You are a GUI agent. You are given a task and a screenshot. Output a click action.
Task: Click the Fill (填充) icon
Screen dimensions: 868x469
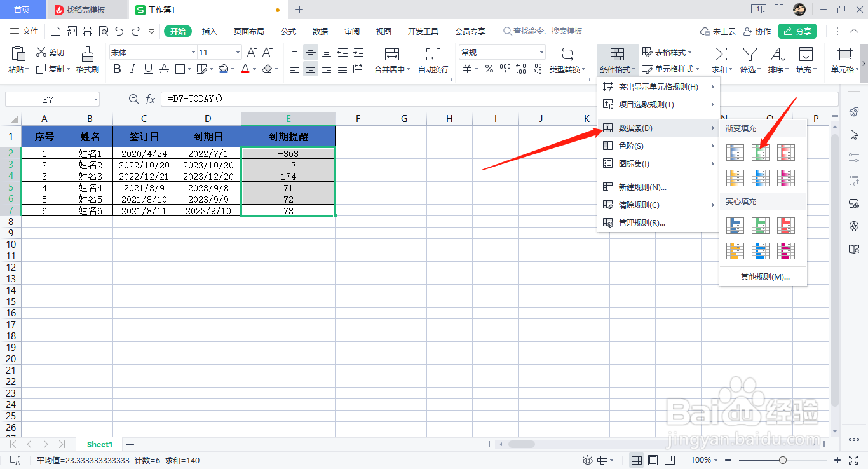pyautogui.click(x=806, y=54)
